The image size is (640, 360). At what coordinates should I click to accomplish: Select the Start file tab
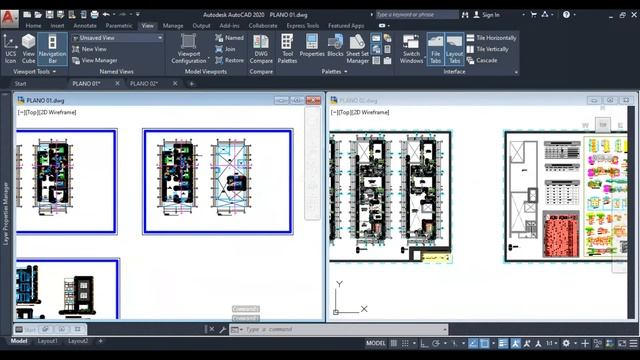point(20,84)
